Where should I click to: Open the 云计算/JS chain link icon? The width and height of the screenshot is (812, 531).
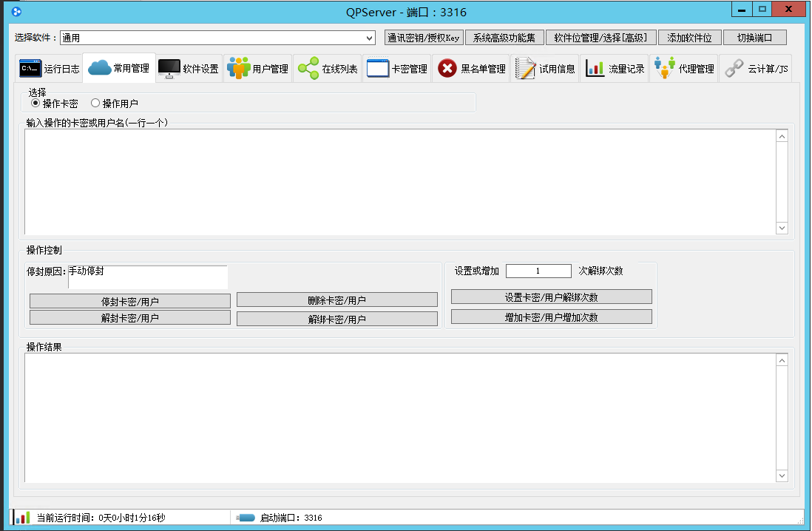pyautogui.click(x=734, y=69)
